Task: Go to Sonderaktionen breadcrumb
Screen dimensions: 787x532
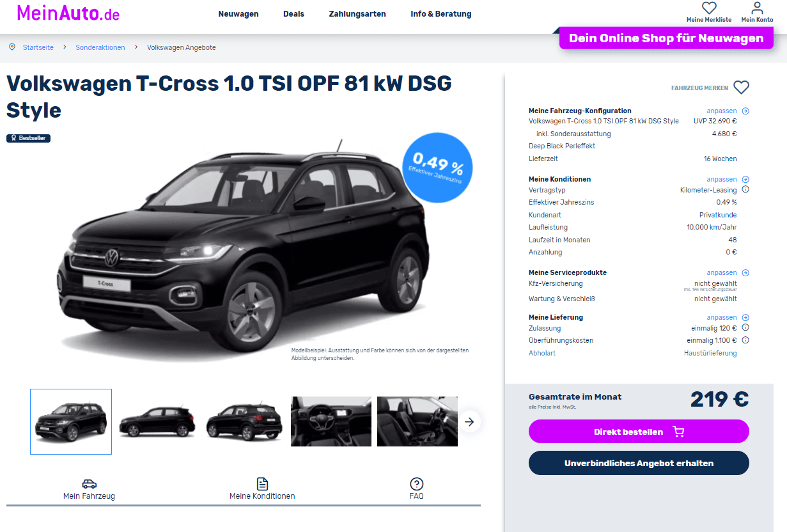Action: 100,47
